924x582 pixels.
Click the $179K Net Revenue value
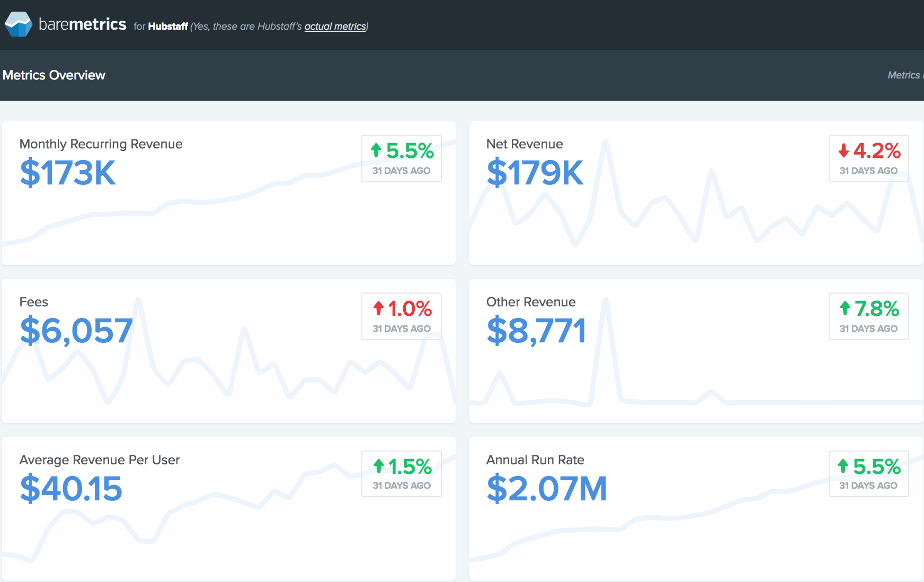[535, 173]
